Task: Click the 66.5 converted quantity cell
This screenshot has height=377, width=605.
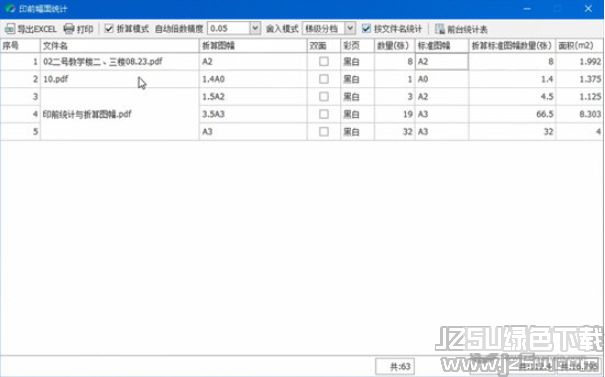Action: coord(512,114)
